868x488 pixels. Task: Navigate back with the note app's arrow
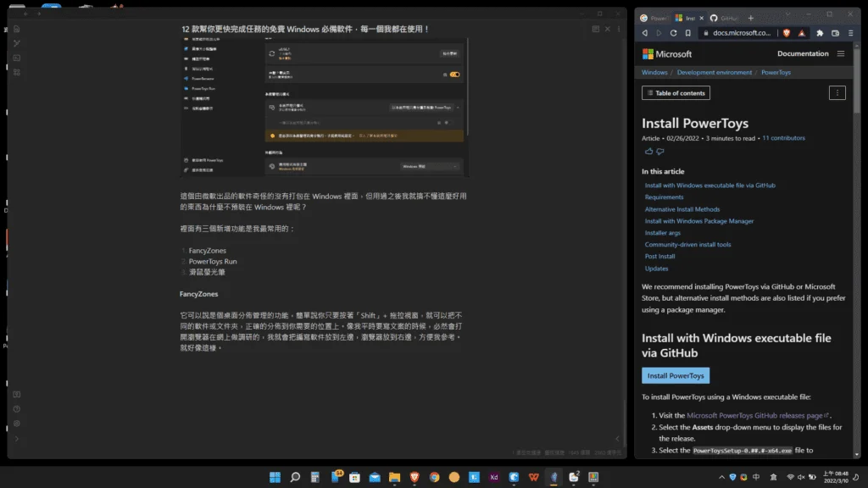pos(25,14)
